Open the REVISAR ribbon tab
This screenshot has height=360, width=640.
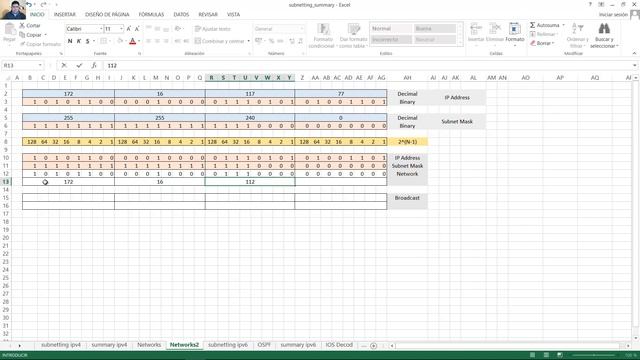pyautogui.click(x=208, y=14)
